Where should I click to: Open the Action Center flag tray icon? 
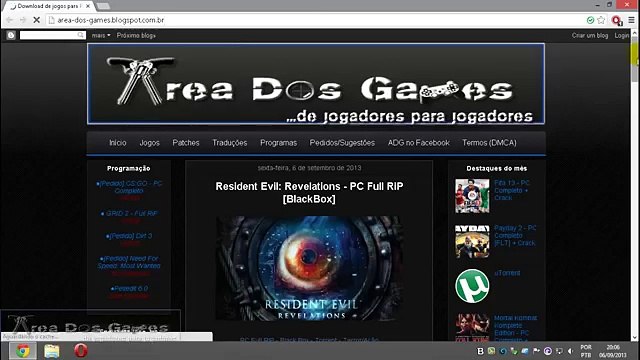pyautogui.click(x=536, y=351)
